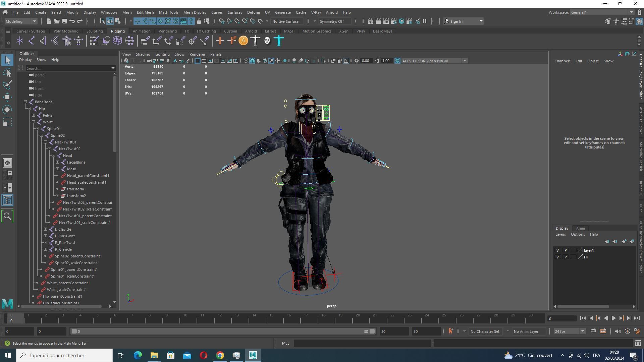Screen dimensions: 644x362
Task: Click the skull icon on Rigging shelf
Action: pos(267,41)
